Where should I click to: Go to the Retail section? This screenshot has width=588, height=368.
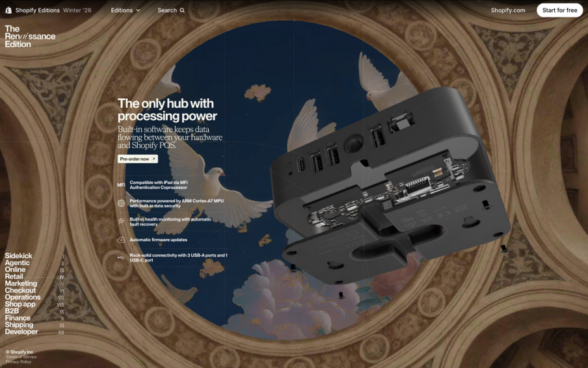point(14,277)
